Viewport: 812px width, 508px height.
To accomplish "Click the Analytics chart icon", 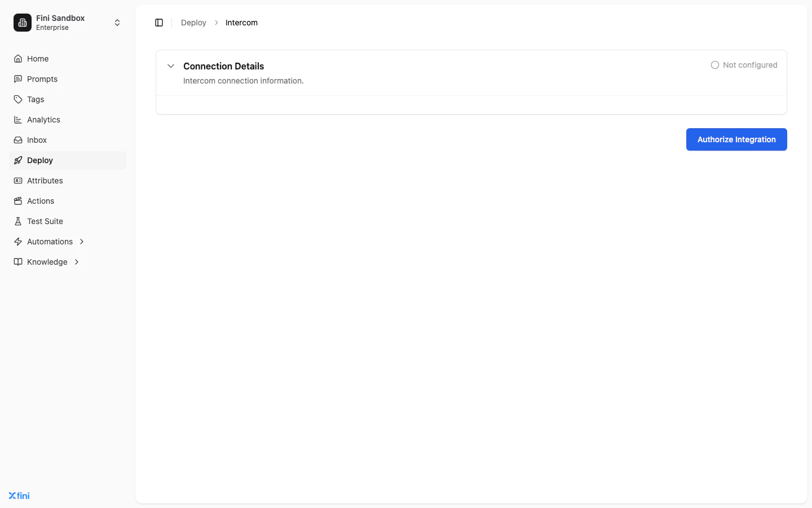I will [18, 120].
